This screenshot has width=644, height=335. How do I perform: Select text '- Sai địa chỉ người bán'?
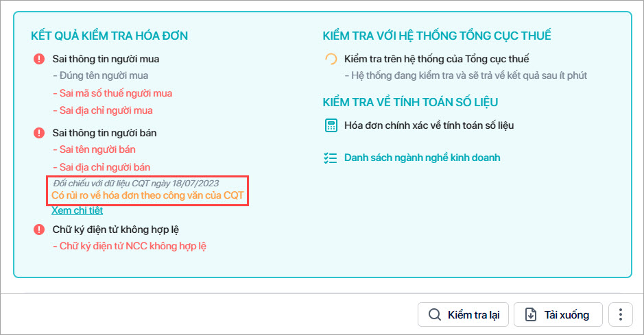click(x=102, y=167)
